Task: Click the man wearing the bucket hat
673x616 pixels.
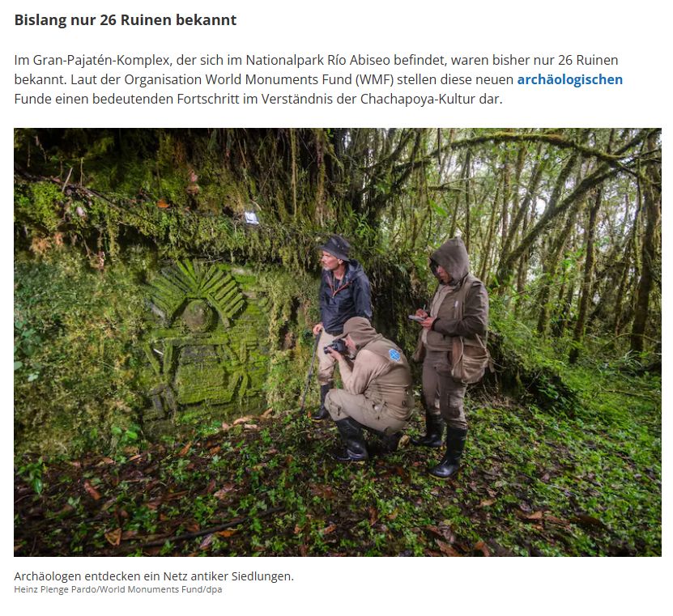Action: click(341, 317)
